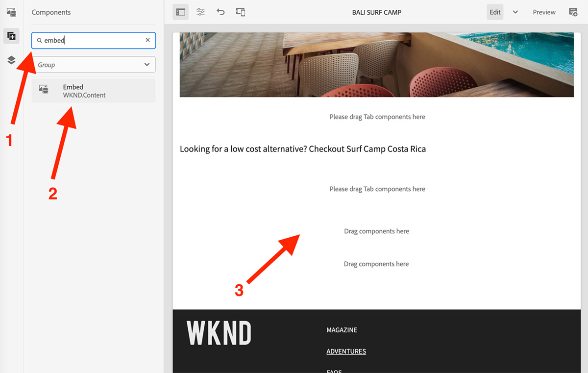The image size is (588, 373).
Task: Open the annotate mode icon
Action: 573,12
